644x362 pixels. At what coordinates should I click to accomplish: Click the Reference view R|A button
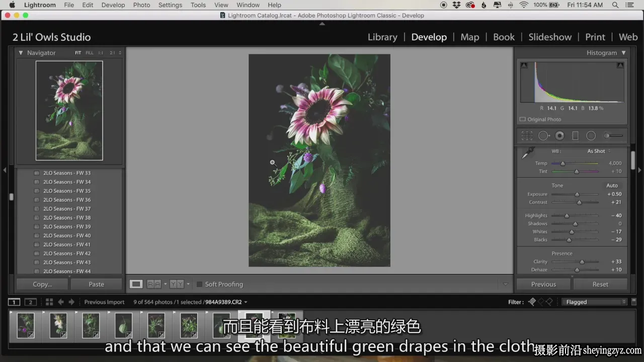154,284
